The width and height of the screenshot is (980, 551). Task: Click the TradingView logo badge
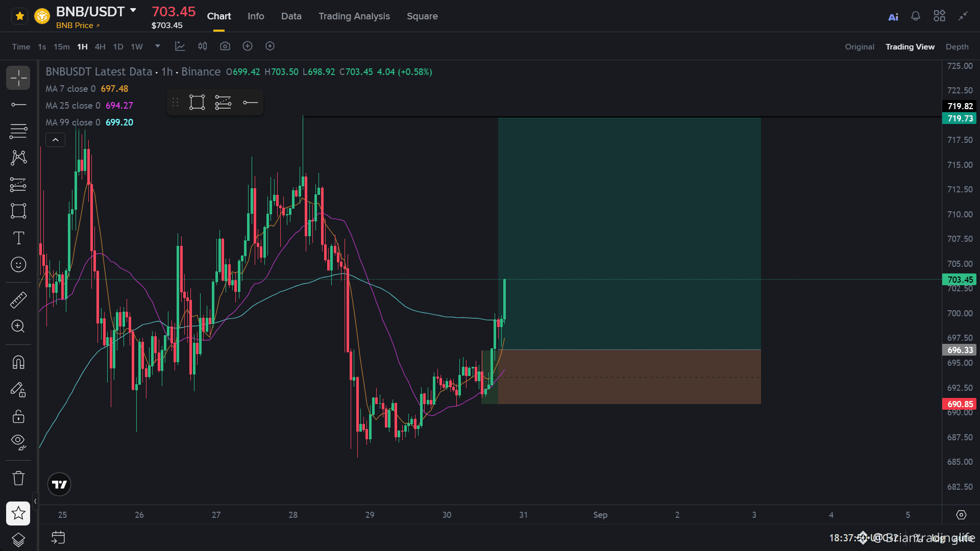[x=59, y=484]
